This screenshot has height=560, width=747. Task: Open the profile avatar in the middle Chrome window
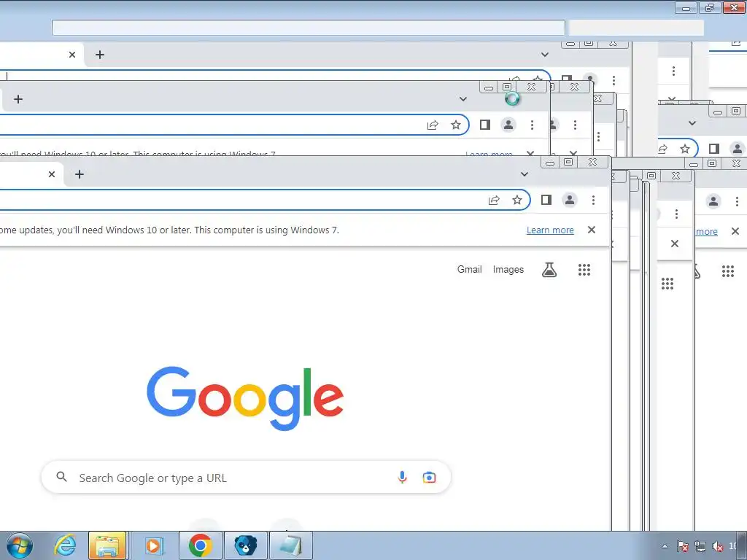(x=508, y=125)
